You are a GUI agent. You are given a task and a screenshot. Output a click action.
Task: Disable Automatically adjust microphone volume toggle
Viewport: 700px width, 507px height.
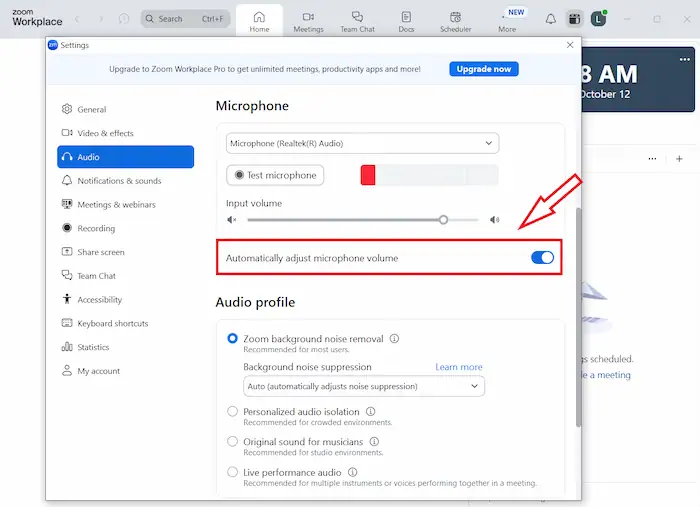click(542, 258)
